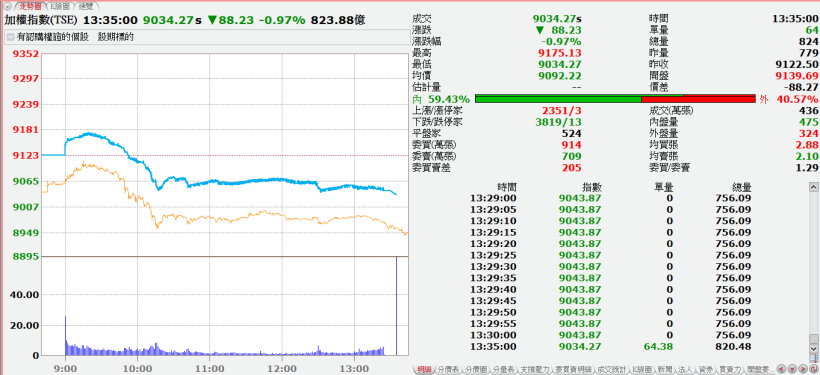Image resolution: width=820 pixels, height=375 pixels.
Task: Click the 11:00 time axis label
Action: pos(209,368)
